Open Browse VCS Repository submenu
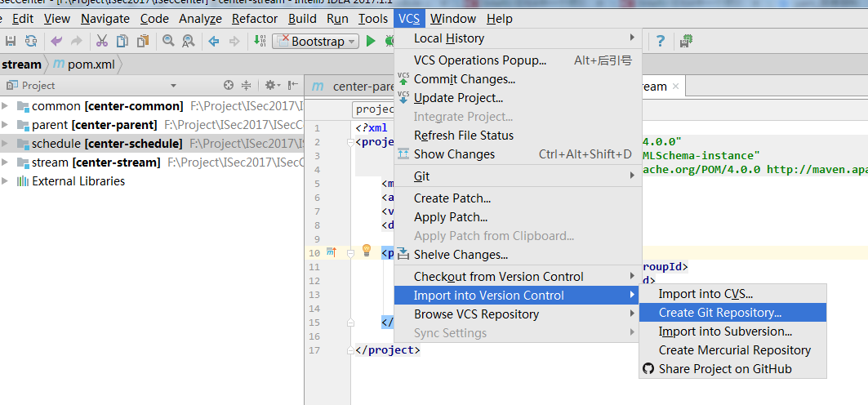 [518, 314]
